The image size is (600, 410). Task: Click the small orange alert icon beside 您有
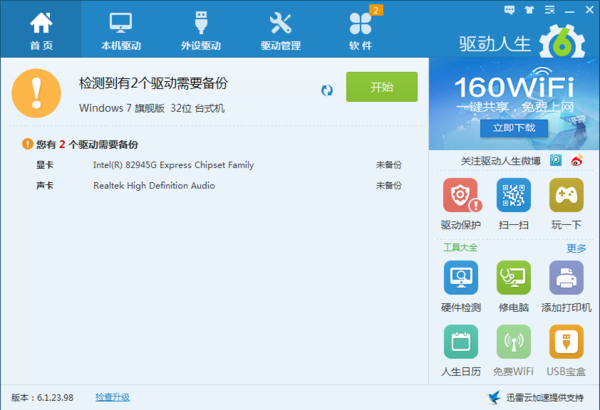pyautogui.click(x=27, y=144)
